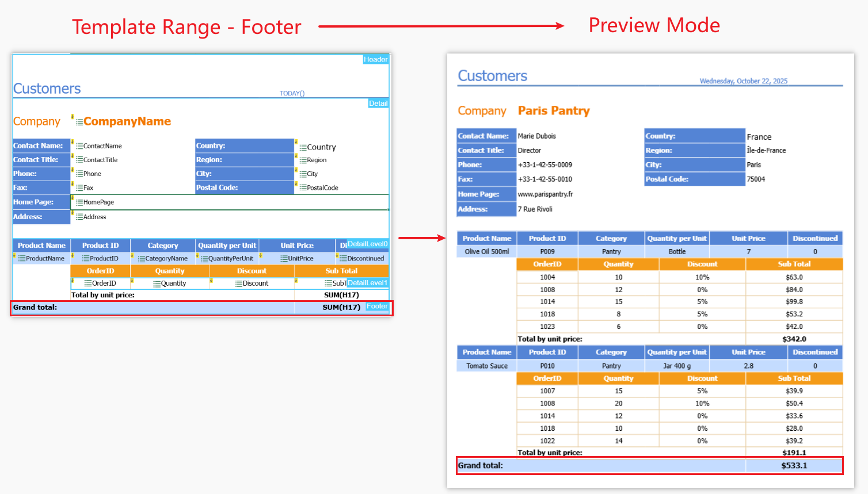
Task: Click the www.parispantry.fr home page value
Action: coord(545,194)
